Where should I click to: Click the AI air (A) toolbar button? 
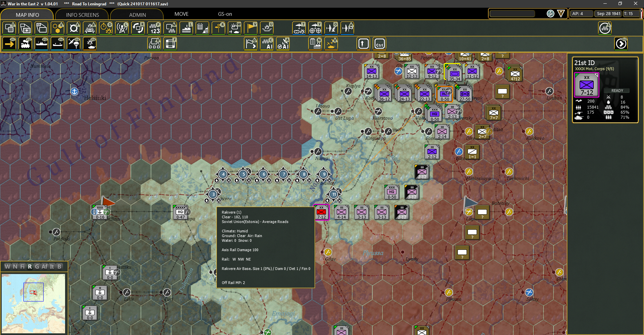point(283,44)
